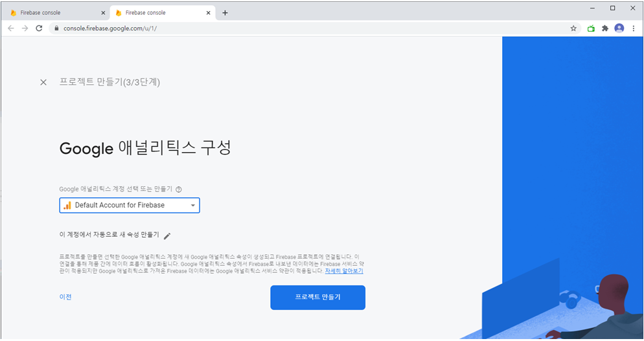
Task: Click the 프로젝트 만들기 button
Action: coord(317,298)
